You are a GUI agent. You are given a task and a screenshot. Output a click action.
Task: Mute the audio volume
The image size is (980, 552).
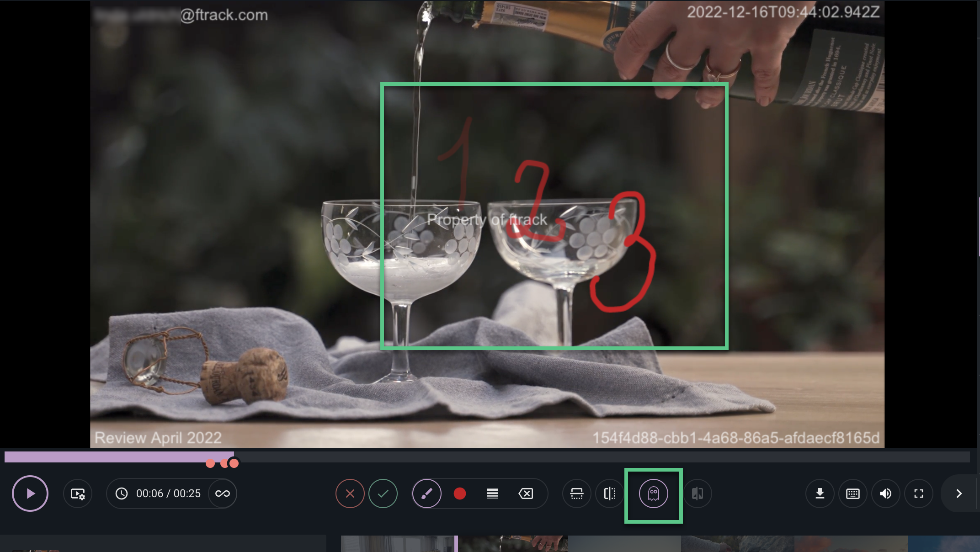pos(886,494)
